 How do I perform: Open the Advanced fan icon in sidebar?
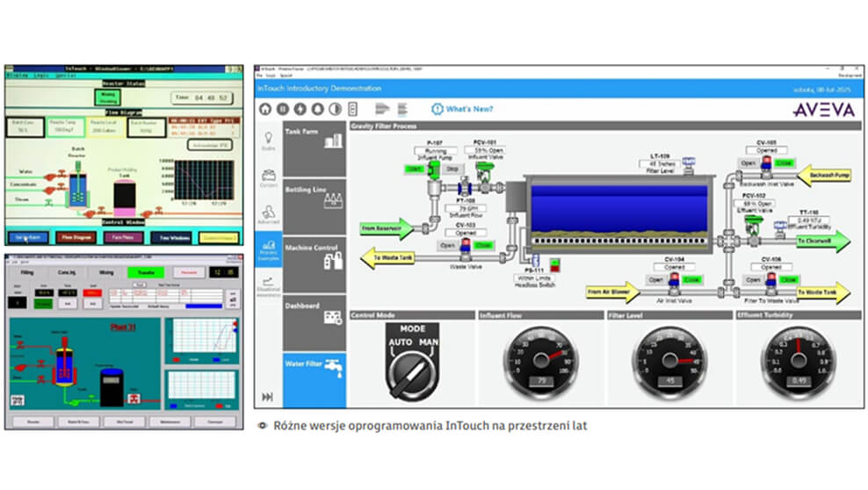268,213
